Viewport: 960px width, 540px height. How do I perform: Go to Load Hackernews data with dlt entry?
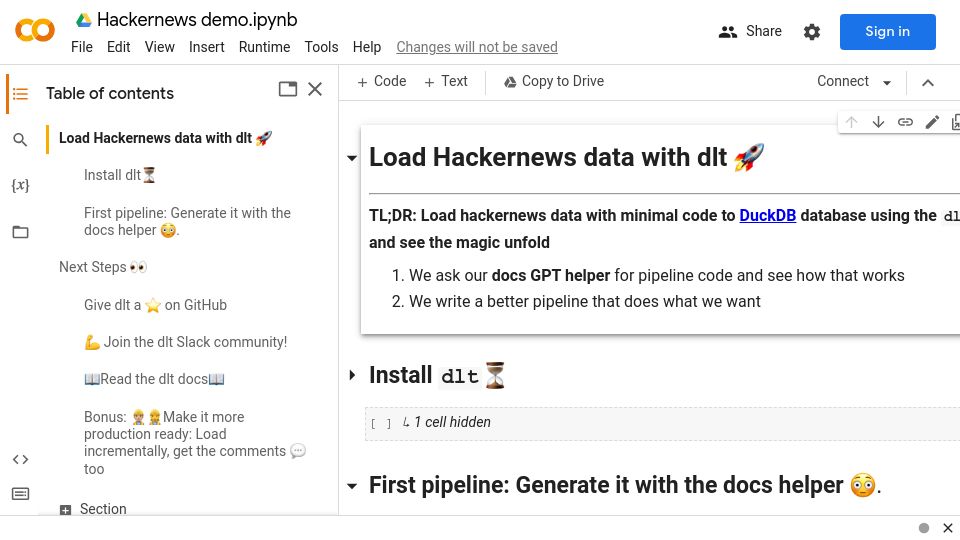pos(165,138)
